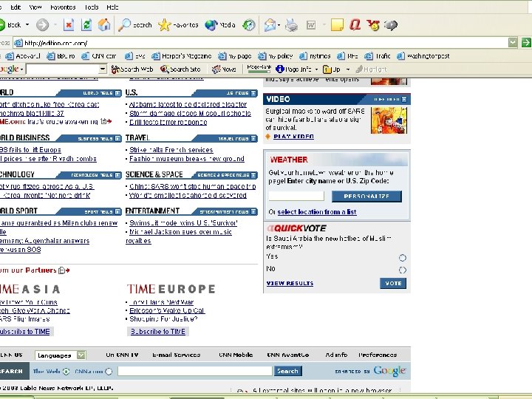The height and width of the screenshot is (399, 532).
Task: Click the bottom Search button
Action: point(287,371)
